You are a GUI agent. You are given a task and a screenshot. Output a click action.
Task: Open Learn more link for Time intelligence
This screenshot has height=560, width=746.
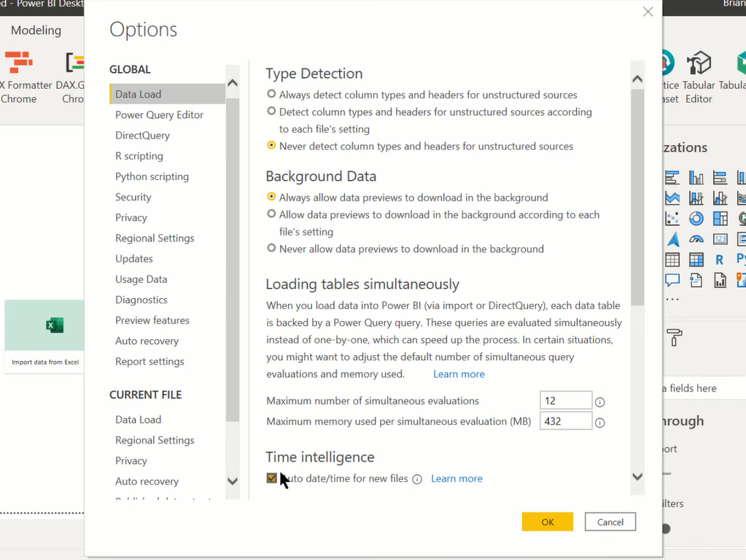[456, 478]
